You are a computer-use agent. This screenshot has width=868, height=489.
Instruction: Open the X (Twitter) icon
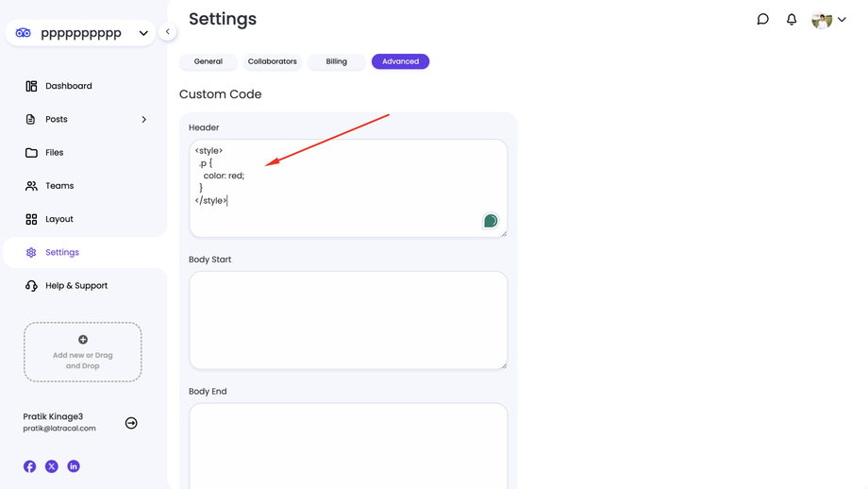click(x=52, y=466)
